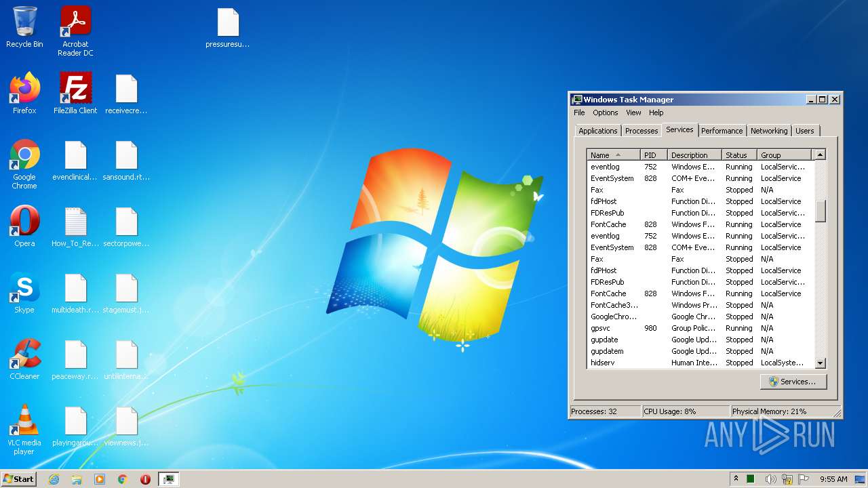Select the receivecre... file icon

click(126, 94)
